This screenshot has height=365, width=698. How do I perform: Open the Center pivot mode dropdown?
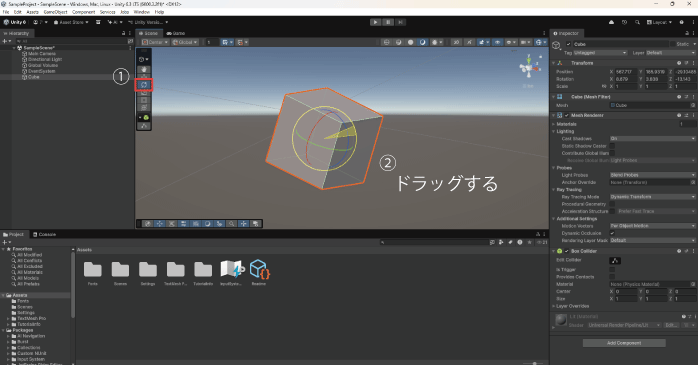pos(155,42)
